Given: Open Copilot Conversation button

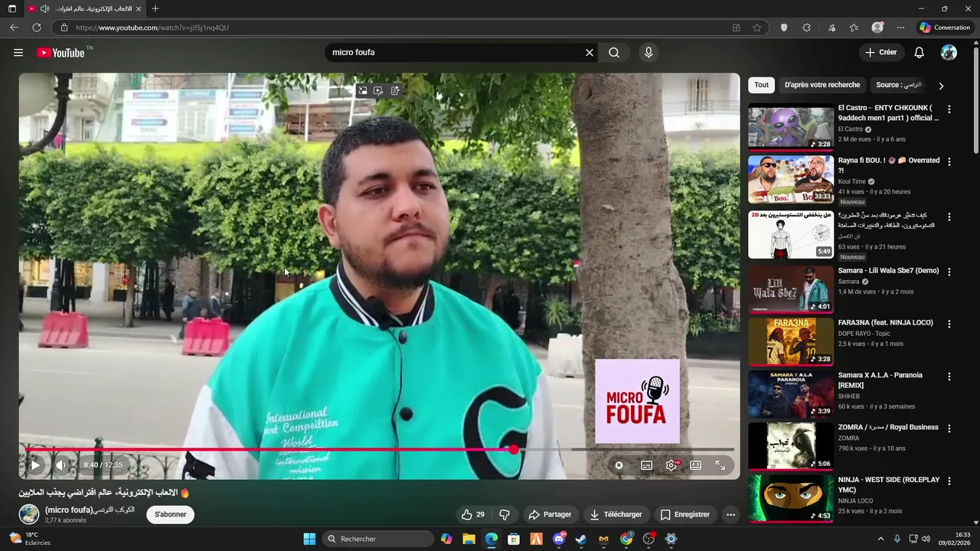Looking at the screenshot, I should tap(945, 28).
